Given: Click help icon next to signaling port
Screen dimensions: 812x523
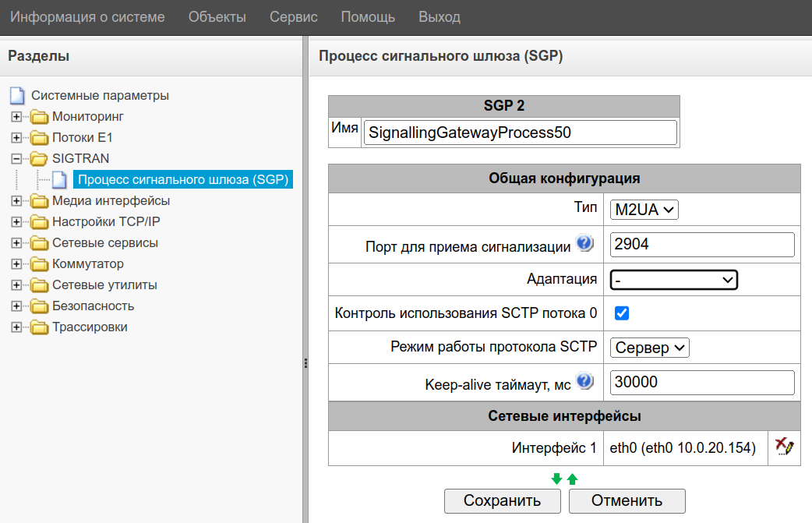Looking at the screenshot, I should point(584,246).
